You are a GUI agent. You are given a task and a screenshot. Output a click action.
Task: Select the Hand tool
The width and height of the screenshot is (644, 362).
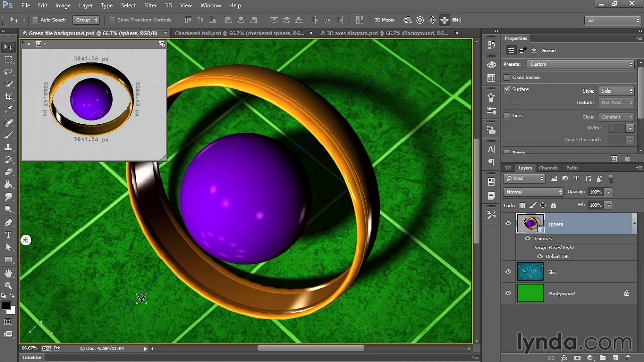pyautogui.click(x=8, y=274)
